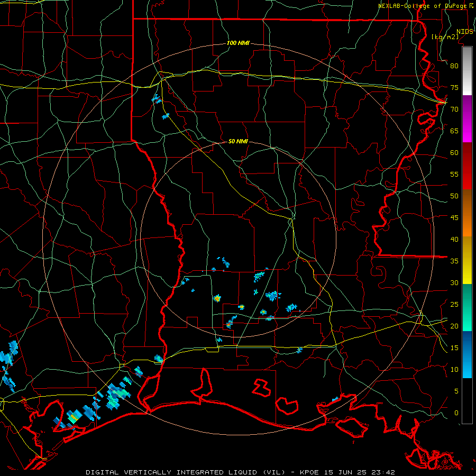Click the scale value "65"
Screen dimensions: 476x476
point(454,131)
